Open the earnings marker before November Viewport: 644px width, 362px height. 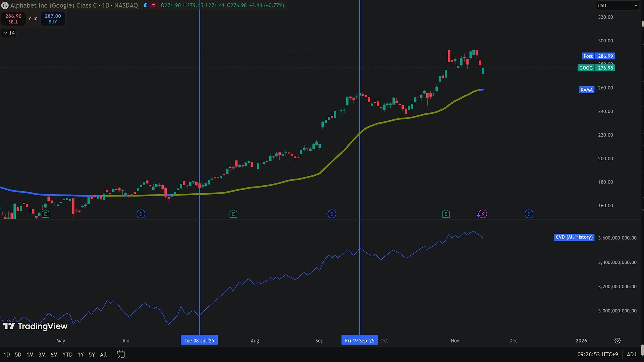click(445, 214)
